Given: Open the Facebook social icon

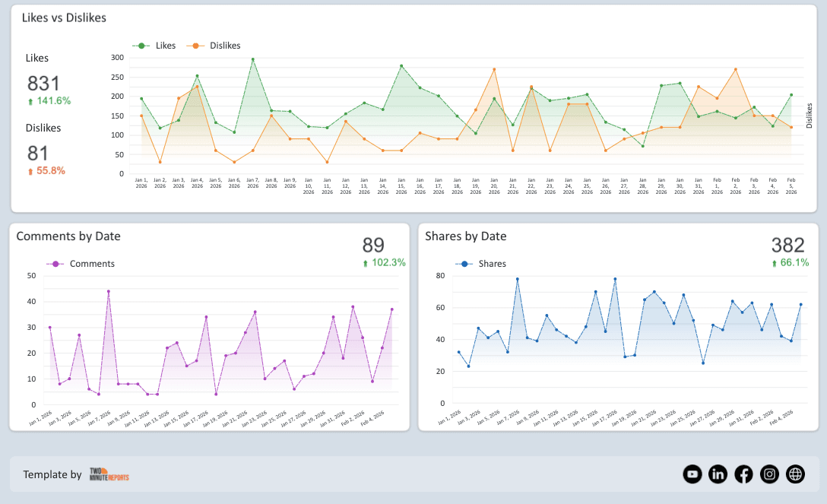Looking at the screenshot, I should pyautogui.click(x=743, y=474).
